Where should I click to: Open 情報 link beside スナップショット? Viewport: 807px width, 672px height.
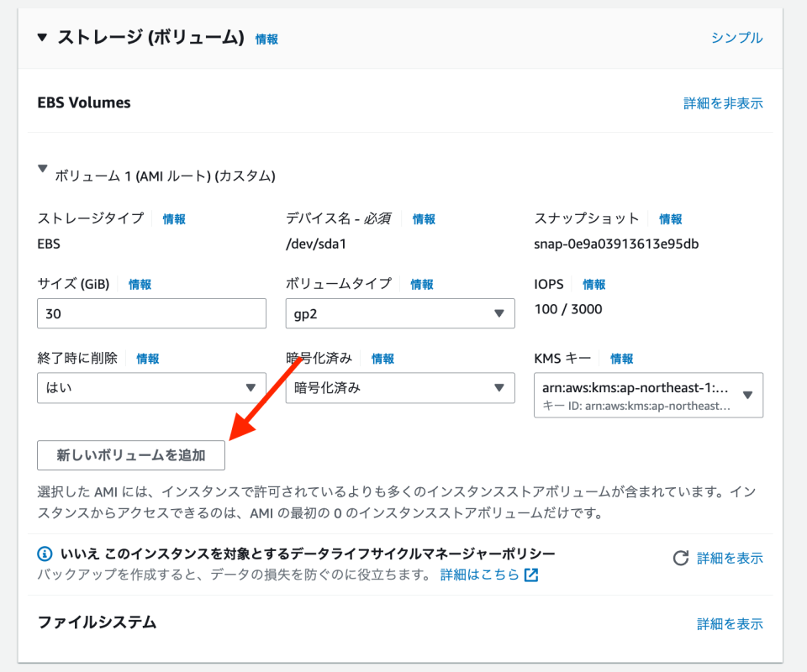coord(670,219)
